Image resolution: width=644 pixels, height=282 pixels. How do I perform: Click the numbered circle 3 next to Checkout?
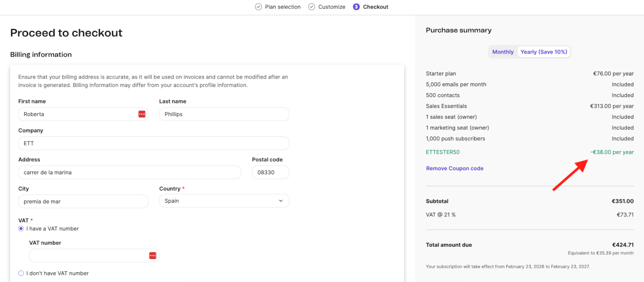point(356,7)
